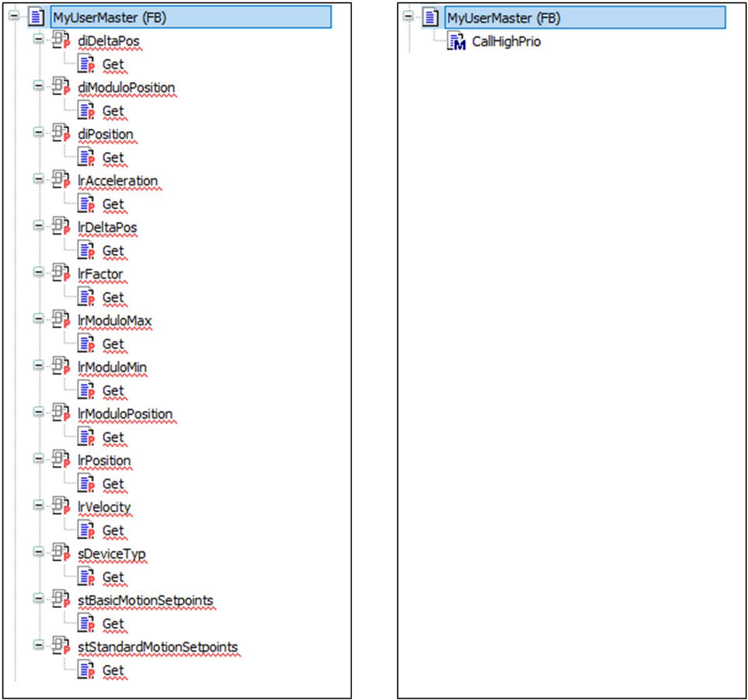Click the lrAcceleration property icon
The height and width of the screenshot is (700, 748).
coord(61,181)
